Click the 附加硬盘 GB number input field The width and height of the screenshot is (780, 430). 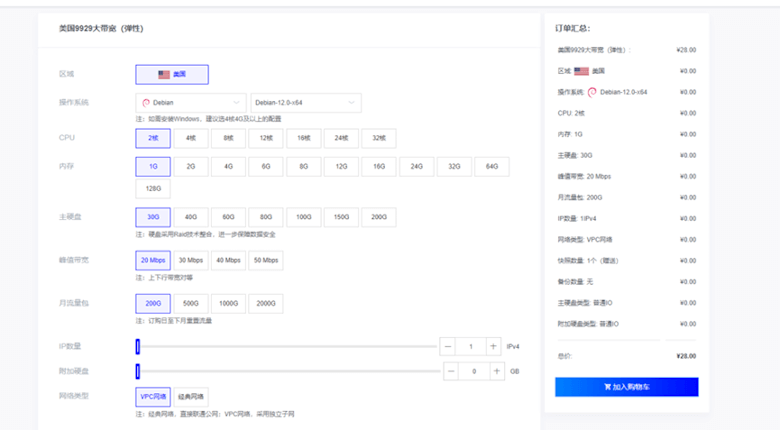(473, 371)
